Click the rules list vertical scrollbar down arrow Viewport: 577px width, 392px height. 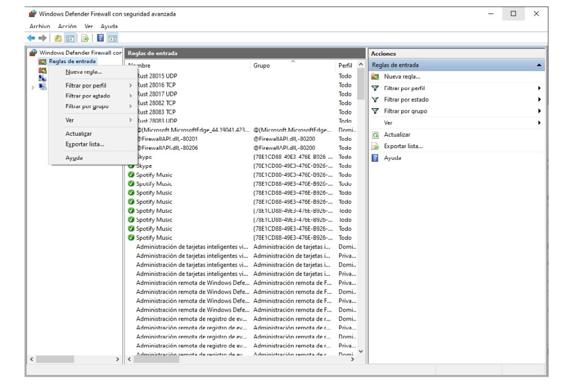pos(361,351)
